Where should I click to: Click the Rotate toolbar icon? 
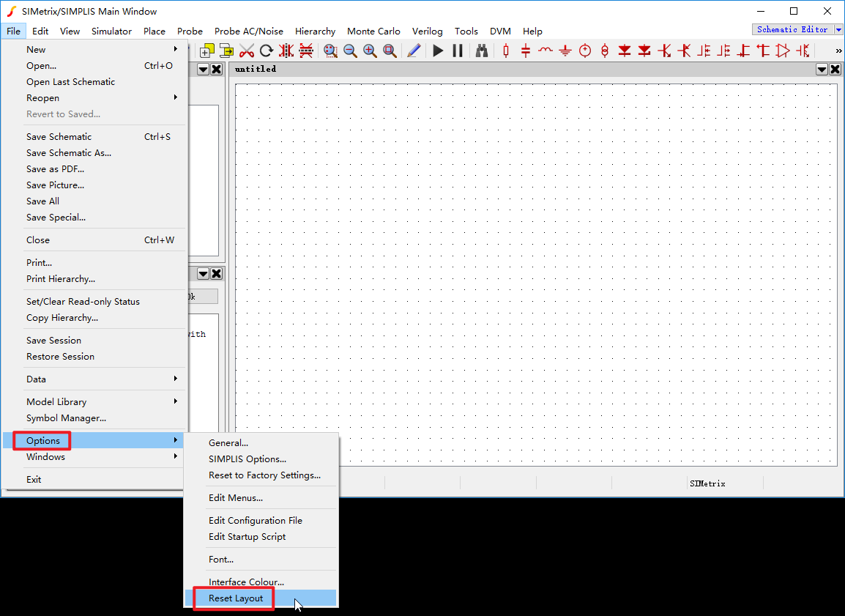point(267,51)
